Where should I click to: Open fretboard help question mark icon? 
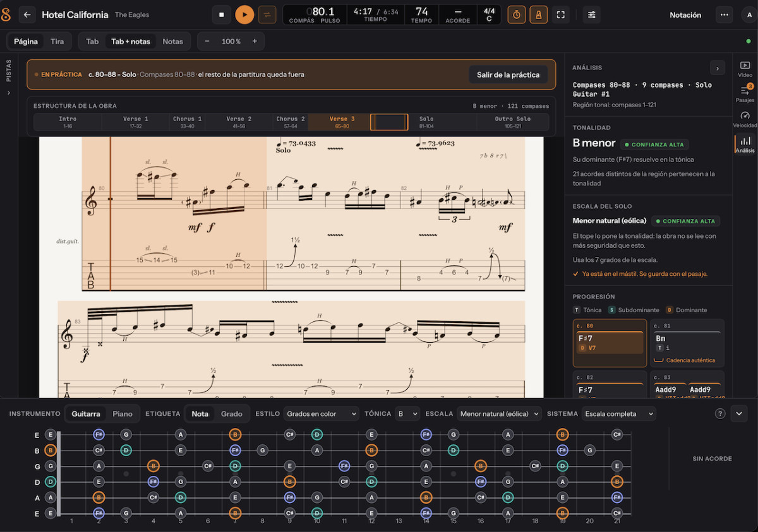click(720, 413)
